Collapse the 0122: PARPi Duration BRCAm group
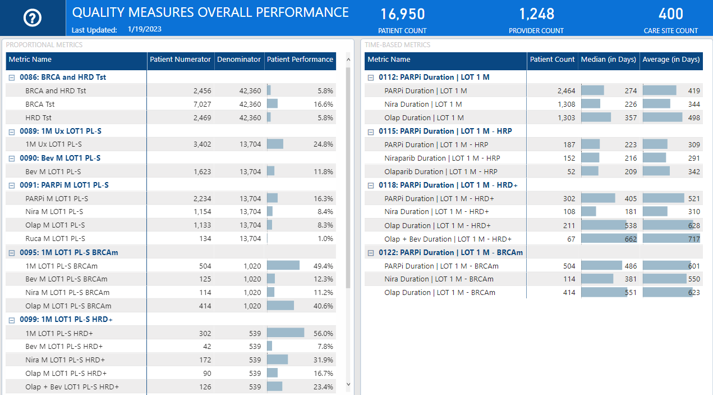713x395 pixels. pyautogui.click(x=371, y=253)
